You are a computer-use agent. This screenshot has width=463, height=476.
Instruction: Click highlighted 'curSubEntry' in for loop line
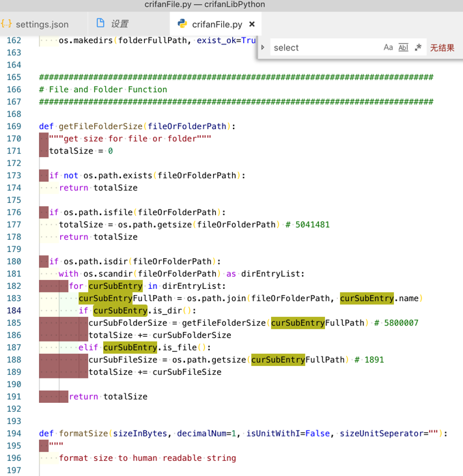pyautogui.click(x=115, y=286)
